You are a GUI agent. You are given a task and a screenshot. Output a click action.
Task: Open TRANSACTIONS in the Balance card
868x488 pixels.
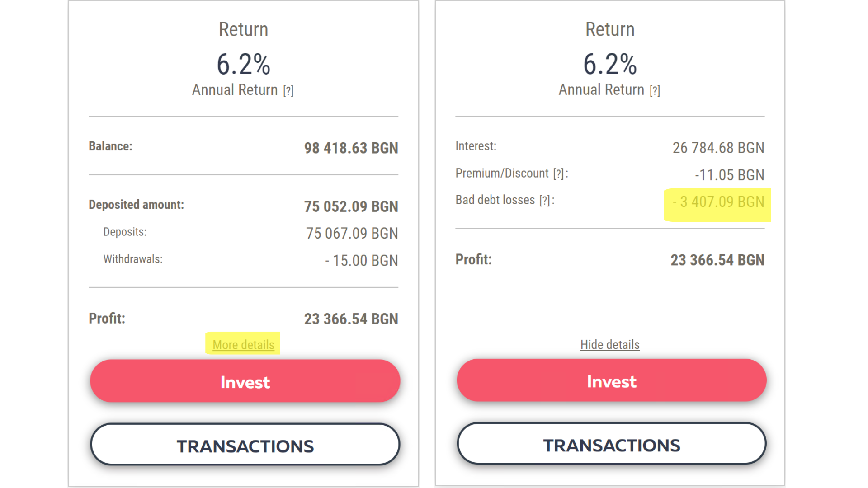click(x=245, y=446)
